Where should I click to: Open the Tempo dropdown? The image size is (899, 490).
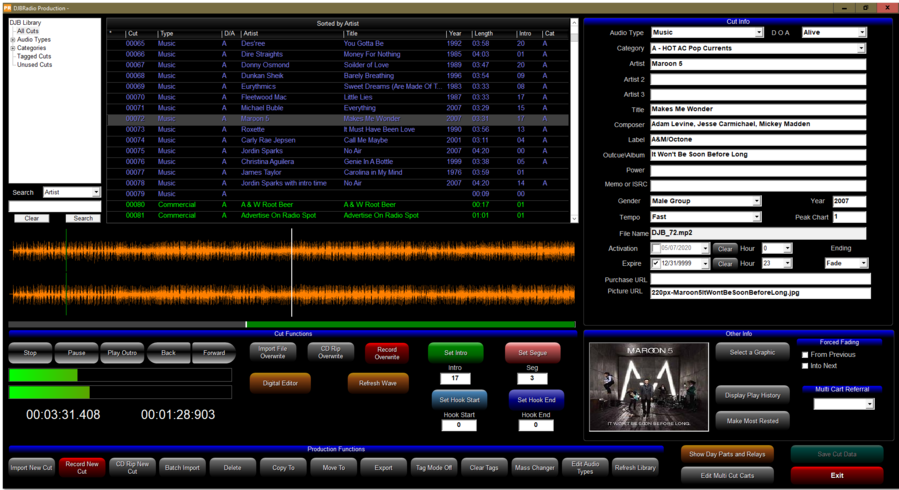click(757, 217)
